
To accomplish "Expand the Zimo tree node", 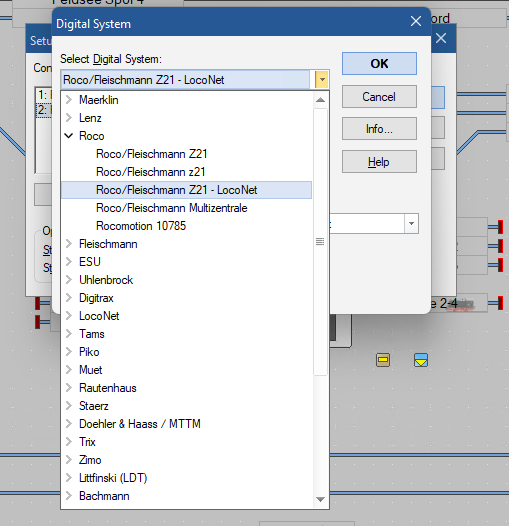I will [x=69, y=460].
